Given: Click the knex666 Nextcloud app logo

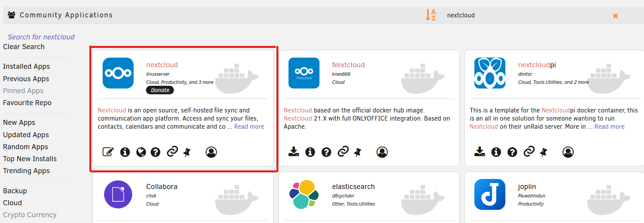Looking at the screenshot, I should (x=304, y=73).
